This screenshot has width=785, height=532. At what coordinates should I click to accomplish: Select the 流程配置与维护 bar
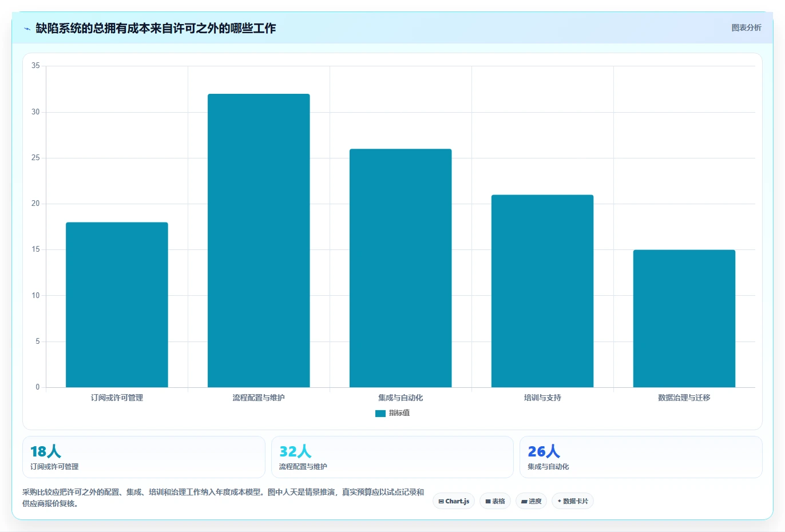tap(259, 241)
